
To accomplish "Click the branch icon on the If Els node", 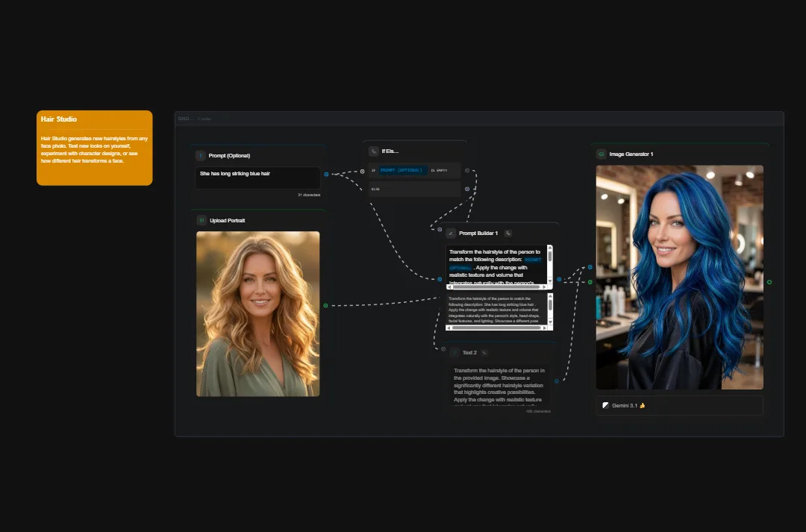I will point(374,151).
